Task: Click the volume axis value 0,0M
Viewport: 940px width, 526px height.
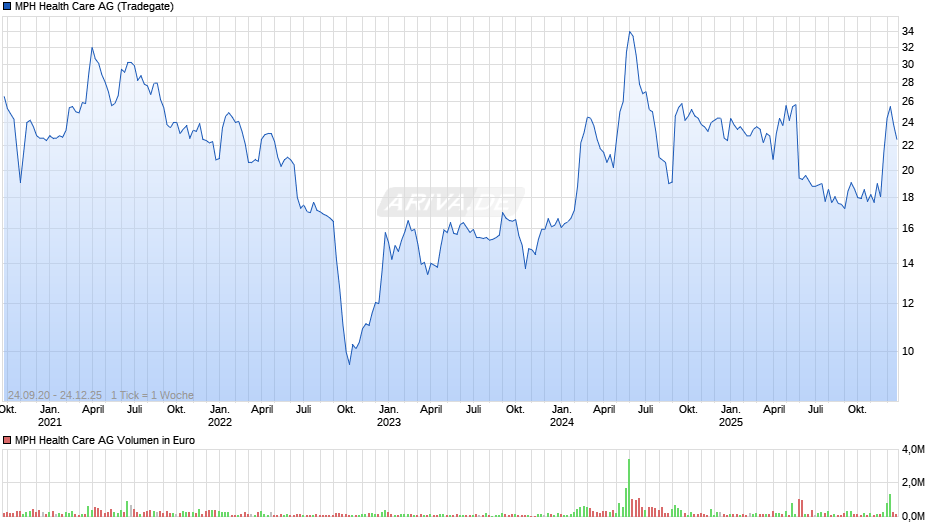Action: [x=913, y=516]
